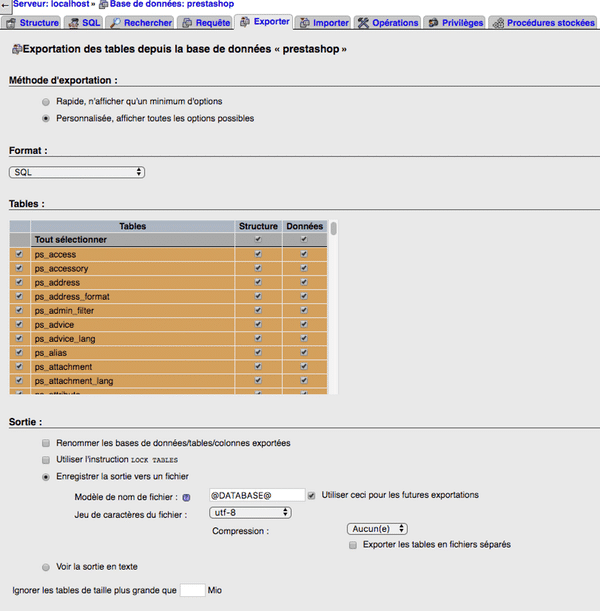Select Voir la sortie en texte radio

point(46,567)
